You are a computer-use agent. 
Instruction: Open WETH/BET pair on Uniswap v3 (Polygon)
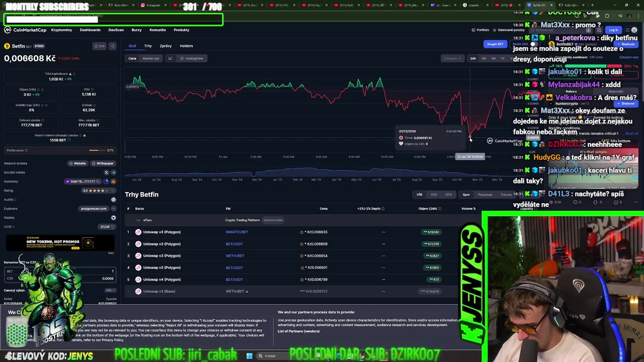[x=235, y=256]
